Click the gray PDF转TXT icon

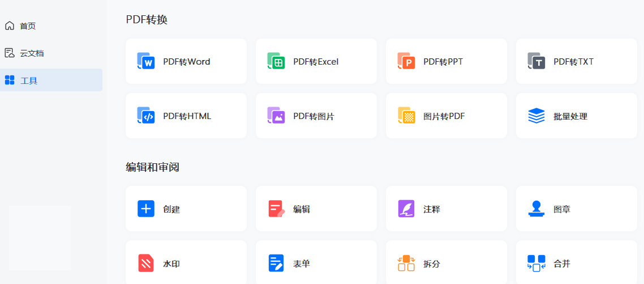[x=536, y=61]
